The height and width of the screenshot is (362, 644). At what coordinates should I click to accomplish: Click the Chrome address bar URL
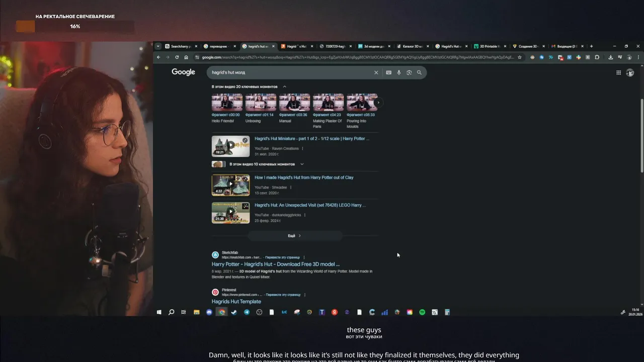point(357,57)
